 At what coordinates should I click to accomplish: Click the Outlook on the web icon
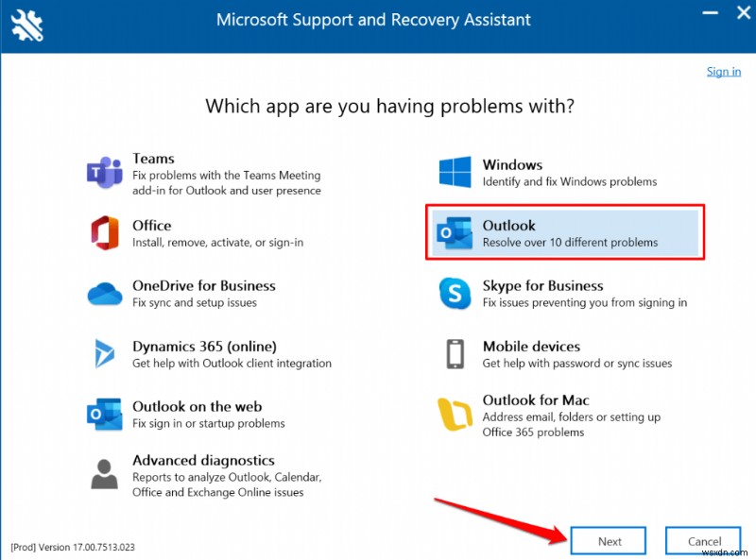coord(104,415)
